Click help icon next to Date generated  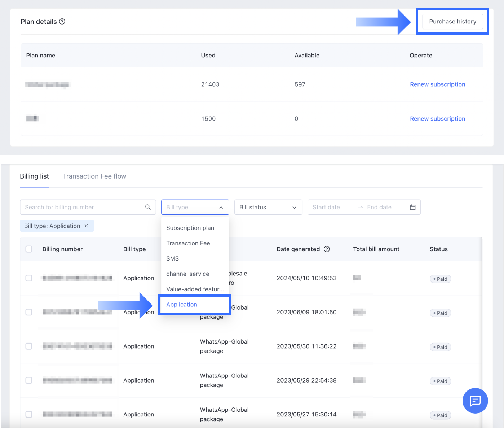(327, 249)
